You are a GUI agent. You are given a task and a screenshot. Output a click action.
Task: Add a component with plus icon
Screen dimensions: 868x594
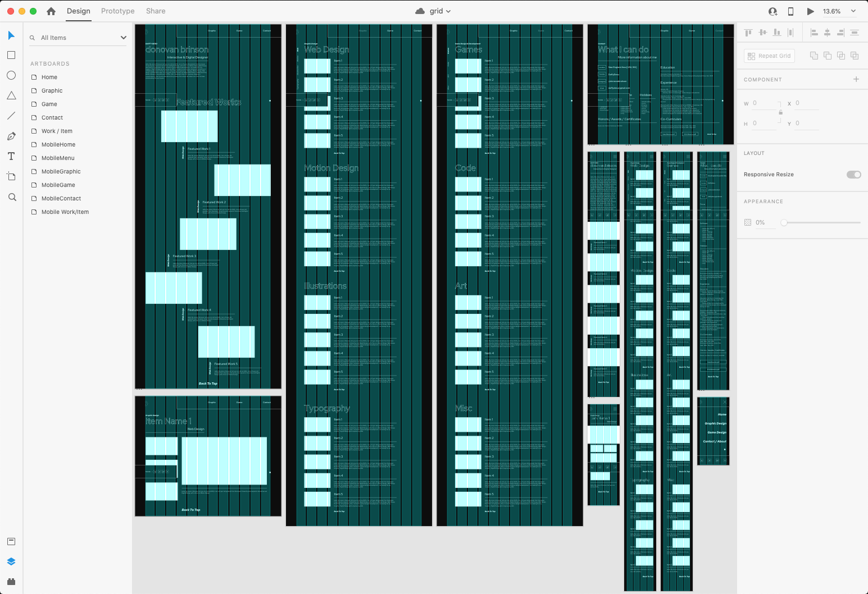[x=856, y=79]
